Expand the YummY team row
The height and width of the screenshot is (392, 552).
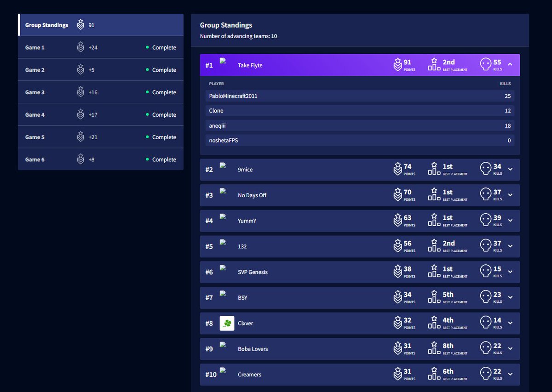pyautogui.click(x=510, y=221)
